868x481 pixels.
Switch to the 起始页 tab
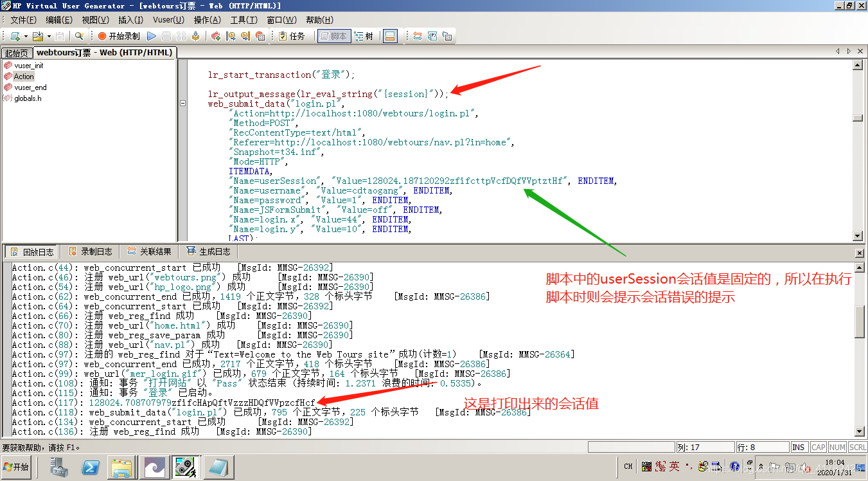tap(16, 53)
